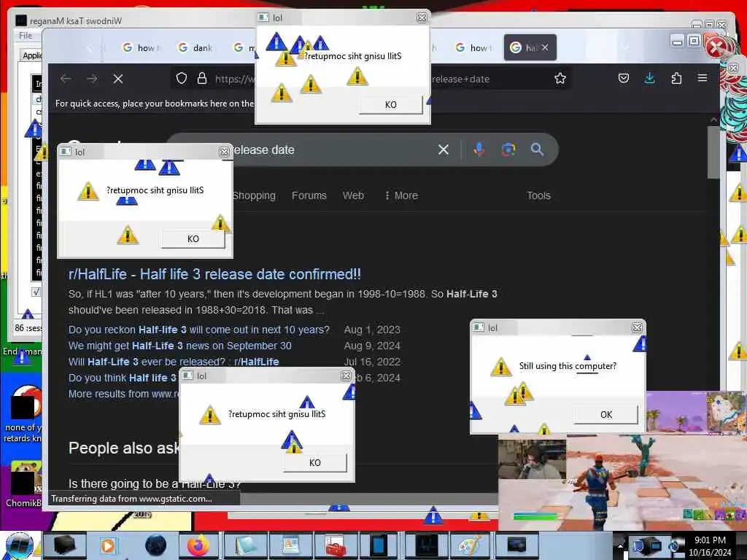Open the red toolbox taskbar icon
Image resolution: width=747 pixels, height=560 pixels.
pyautogui.click(x=334, y=545)
